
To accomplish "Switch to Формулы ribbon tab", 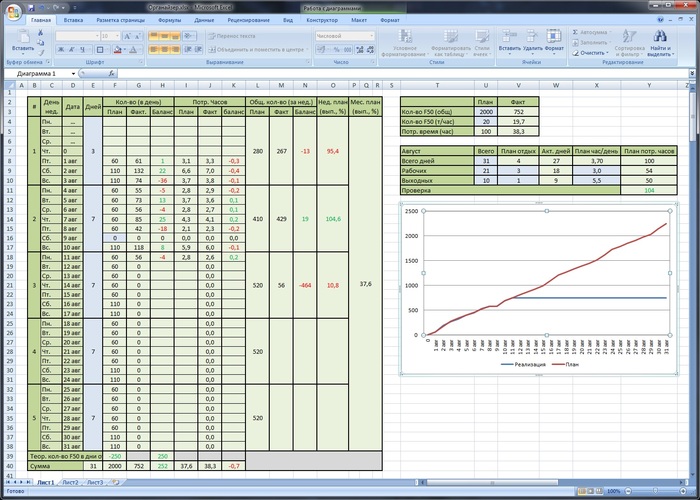I will pyautogui.click(x=170, y=20).
